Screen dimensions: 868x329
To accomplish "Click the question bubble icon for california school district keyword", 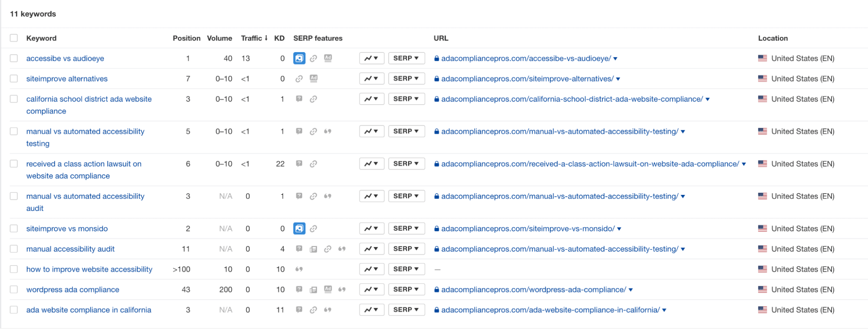I will 299,99.
